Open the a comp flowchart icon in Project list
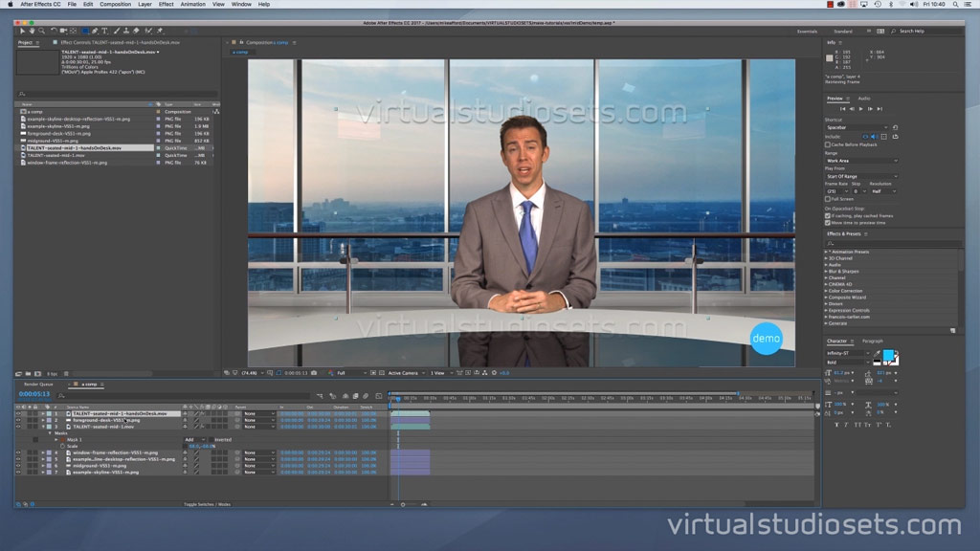Image resolution: width=980 pixels, height=551 pixels. coord(216,111)
